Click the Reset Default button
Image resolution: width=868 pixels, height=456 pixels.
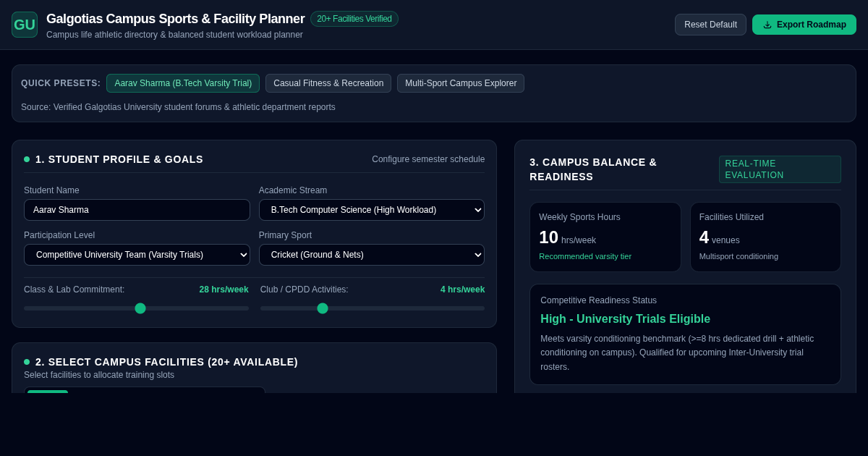710,25
